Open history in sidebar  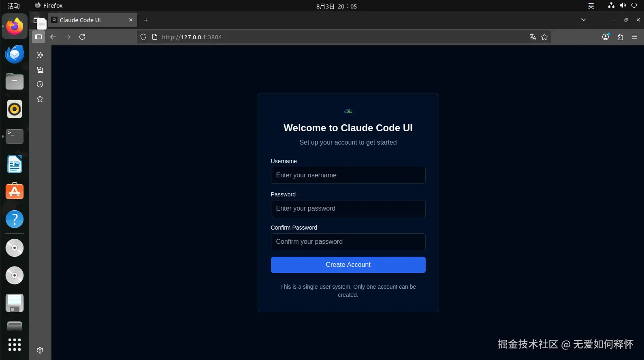pos(40,84)
